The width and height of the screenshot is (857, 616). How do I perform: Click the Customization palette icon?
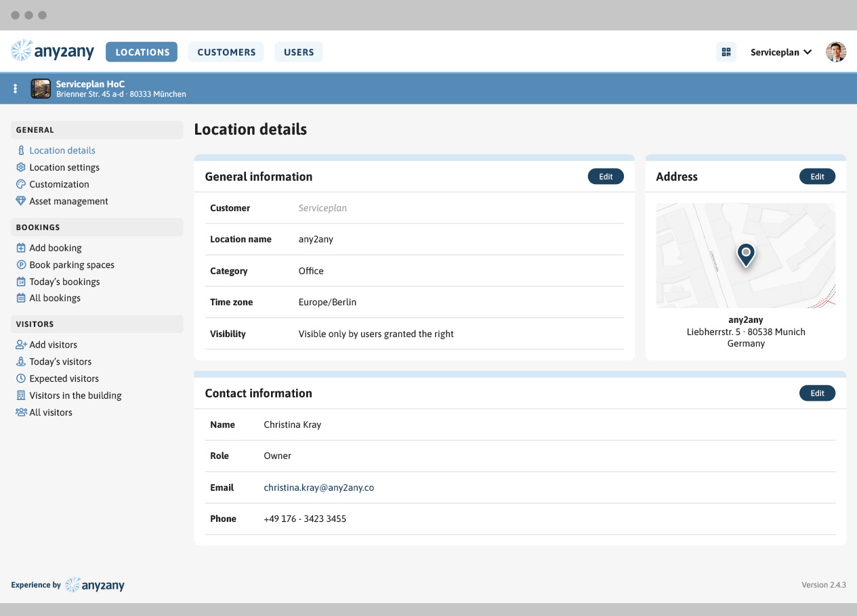(21, 184)
